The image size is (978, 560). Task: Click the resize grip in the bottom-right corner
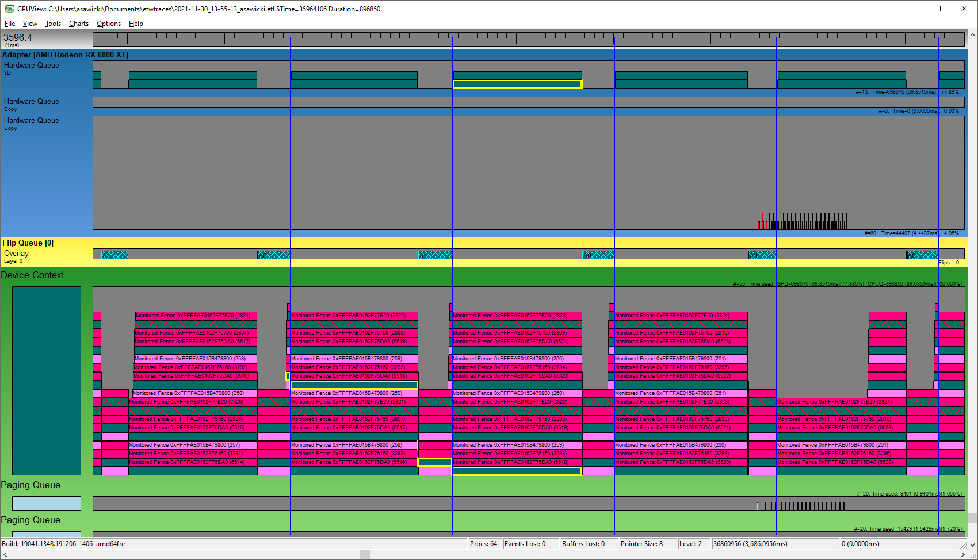click(x=975, y=557)
